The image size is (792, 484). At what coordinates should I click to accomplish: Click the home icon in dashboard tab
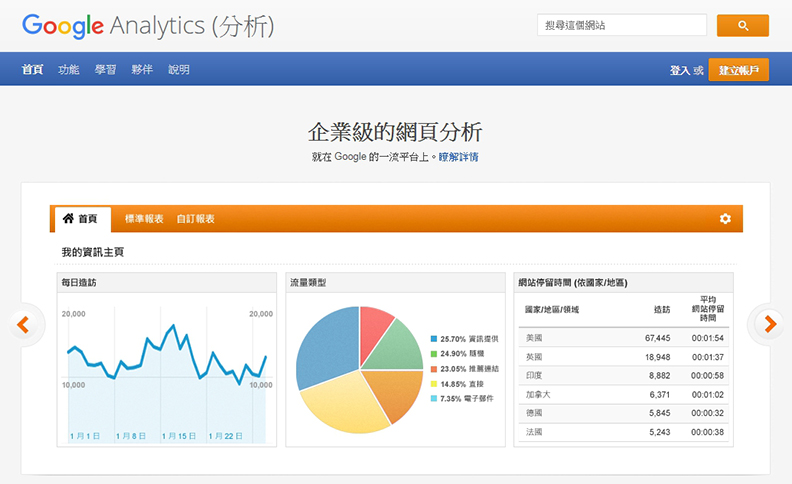click(68, 218)
